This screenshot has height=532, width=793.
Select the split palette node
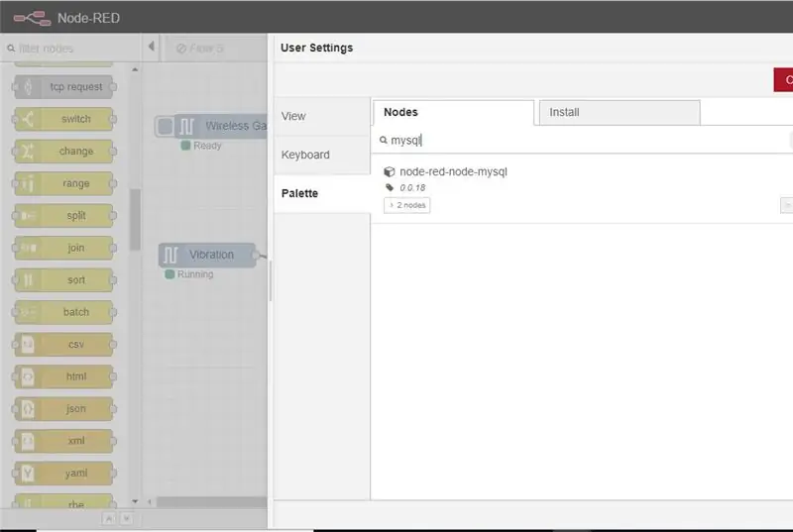tap(64, 216)
